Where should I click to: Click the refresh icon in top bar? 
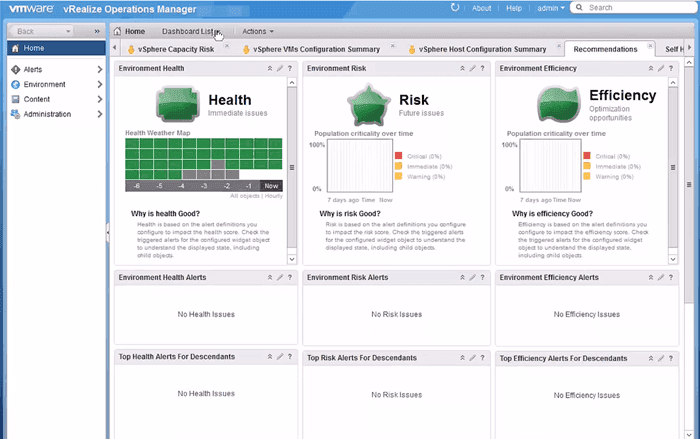[454, 8]
